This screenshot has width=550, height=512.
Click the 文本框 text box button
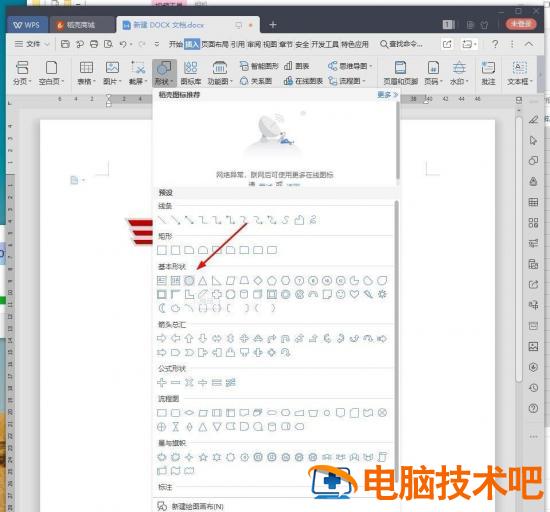[x=519, y=73]
